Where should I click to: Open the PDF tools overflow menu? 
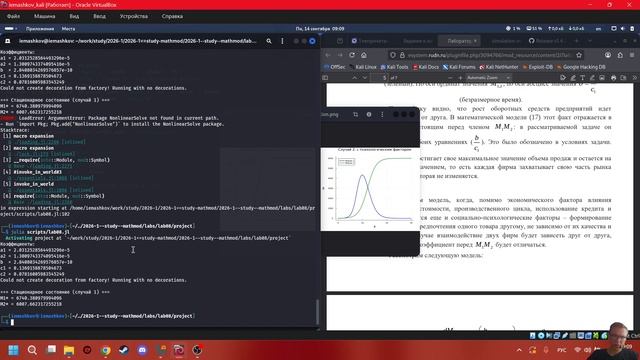coord(634,78)
